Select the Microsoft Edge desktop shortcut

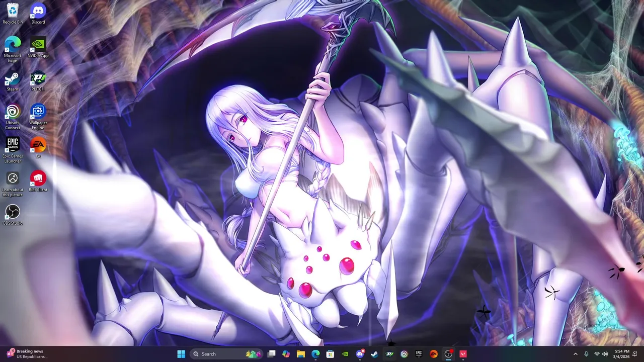coord(13,49)
